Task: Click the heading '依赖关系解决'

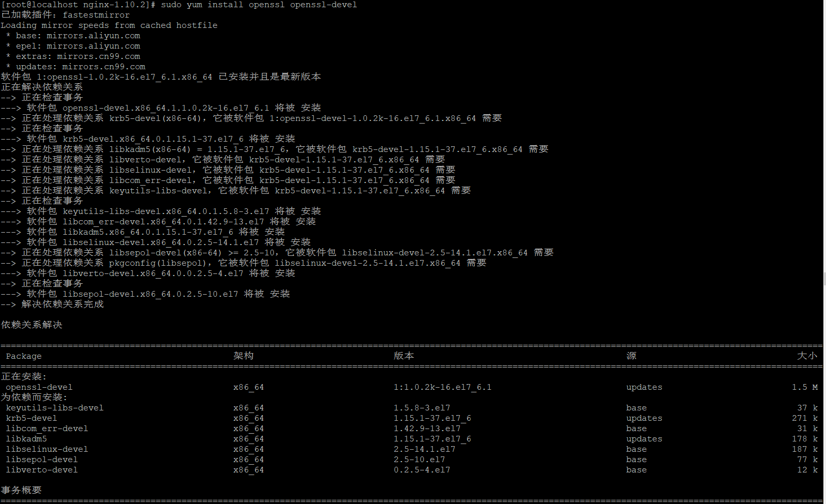Action: tap(32, 325)
